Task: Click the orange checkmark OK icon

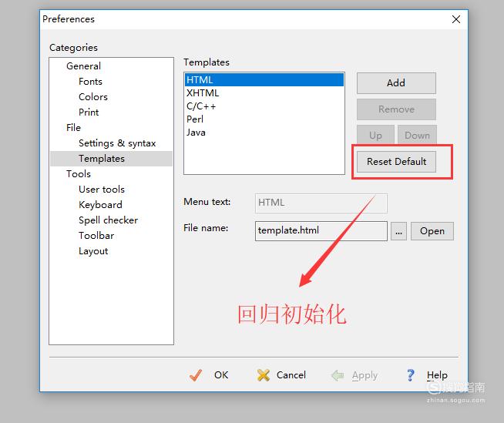Action: [196, 375]
